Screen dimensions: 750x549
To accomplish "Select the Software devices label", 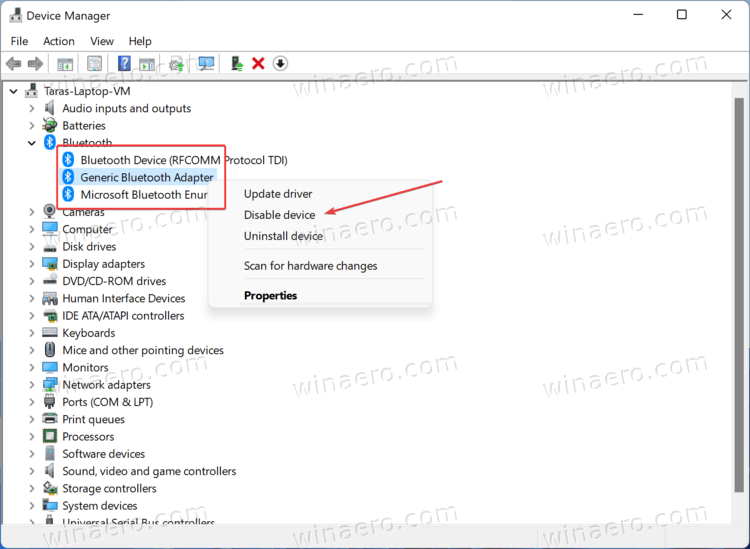I will pos(103,453).
